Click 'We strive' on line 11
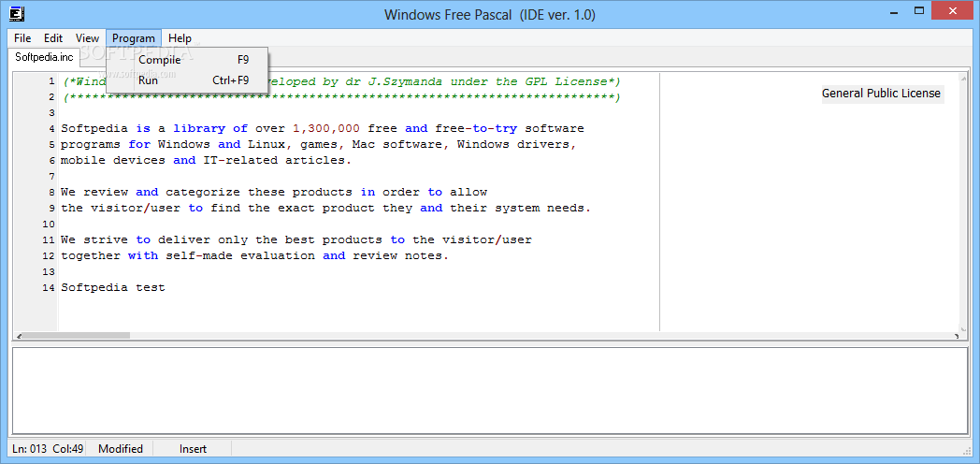Viewport: 980px width, 464px height. 94,240
